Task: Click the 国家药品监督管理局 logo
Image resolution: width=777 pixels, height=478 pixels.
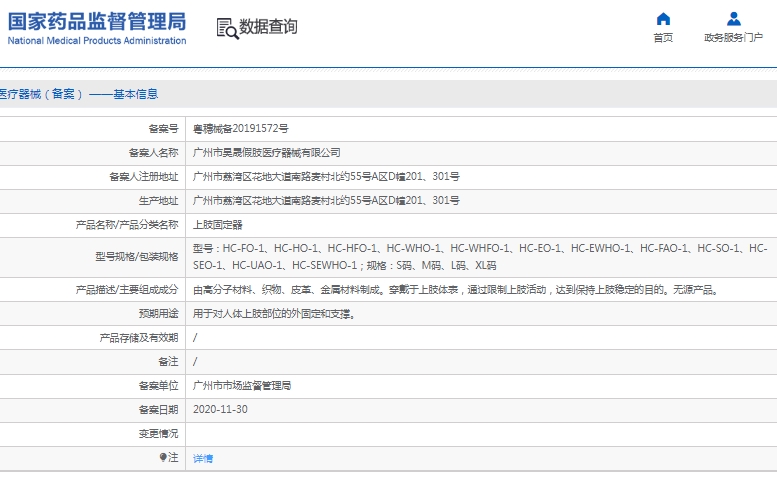Action: [97, 22]
